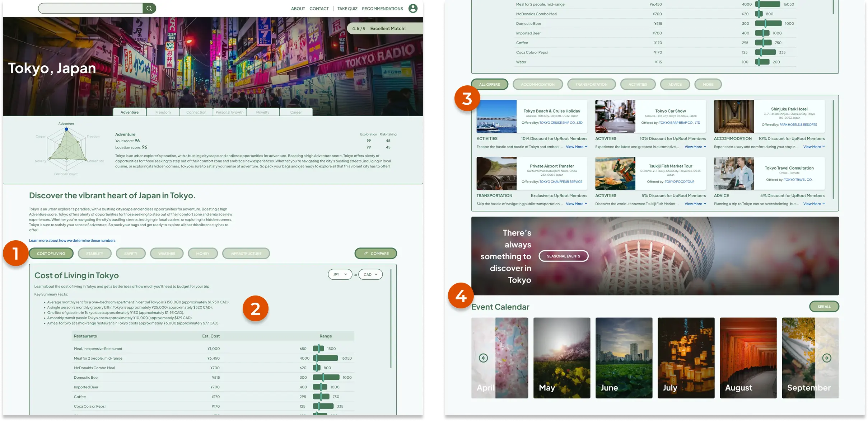Click the Domestic Beer price range slider

coord(326,377)
